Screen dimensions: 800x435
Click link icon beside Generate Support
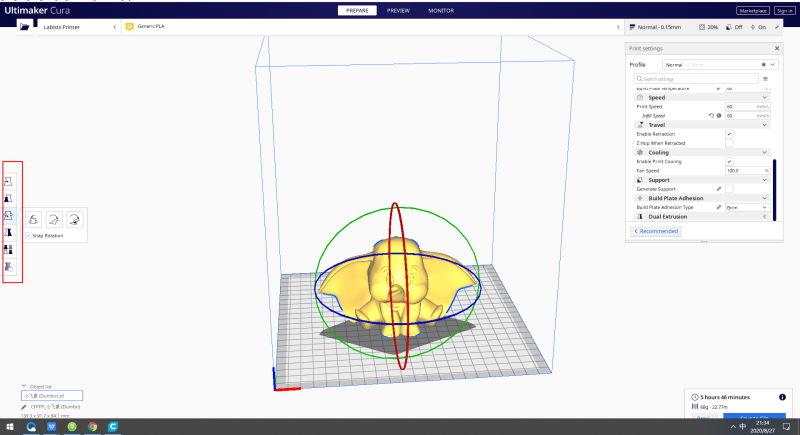click(x=719, y=189)
